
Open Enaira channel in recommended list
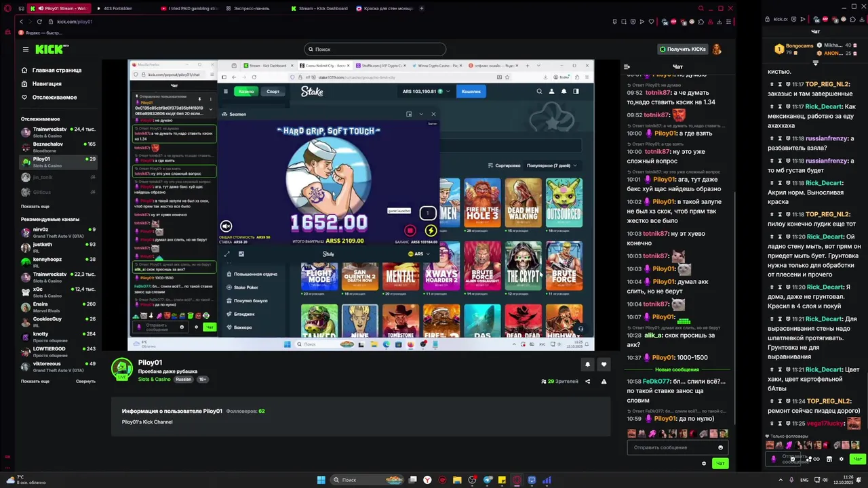[x=58, y=306]
